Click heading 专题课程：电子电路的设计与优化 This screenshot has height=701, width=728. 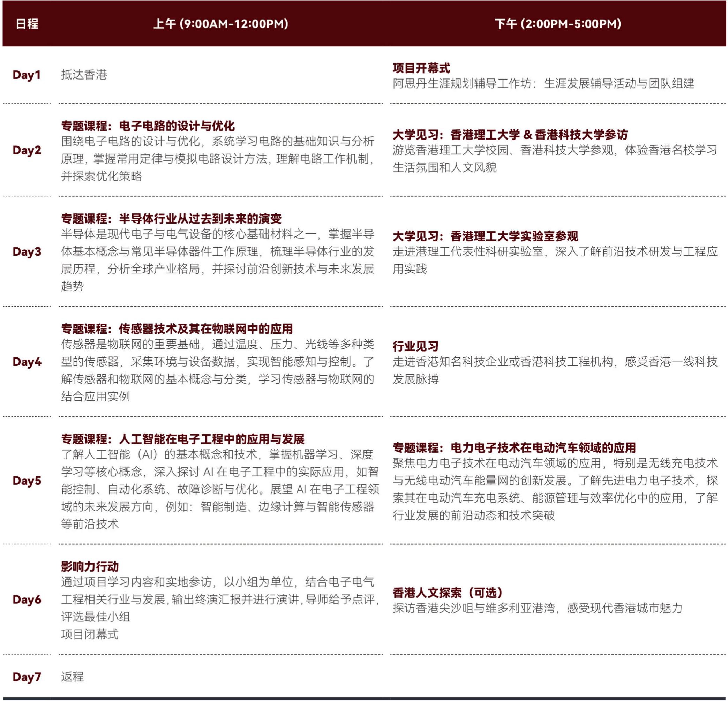coord(148,126)
